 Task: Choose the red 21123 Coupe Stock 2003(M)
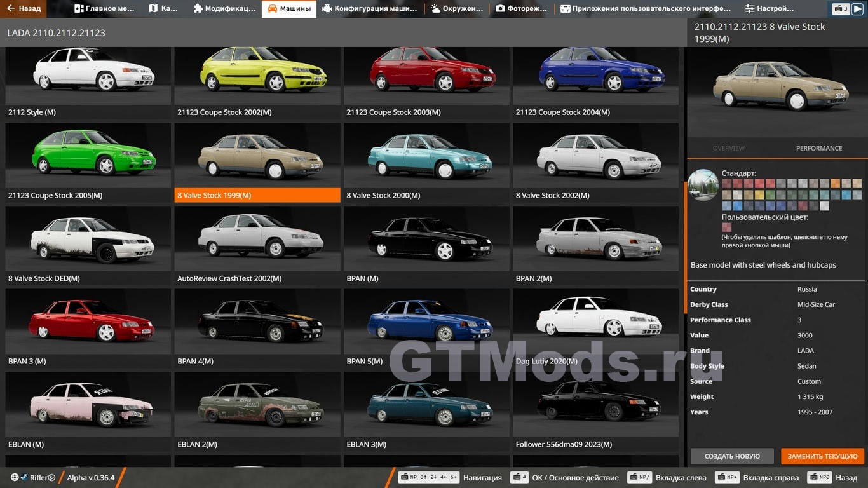(426, 83)
